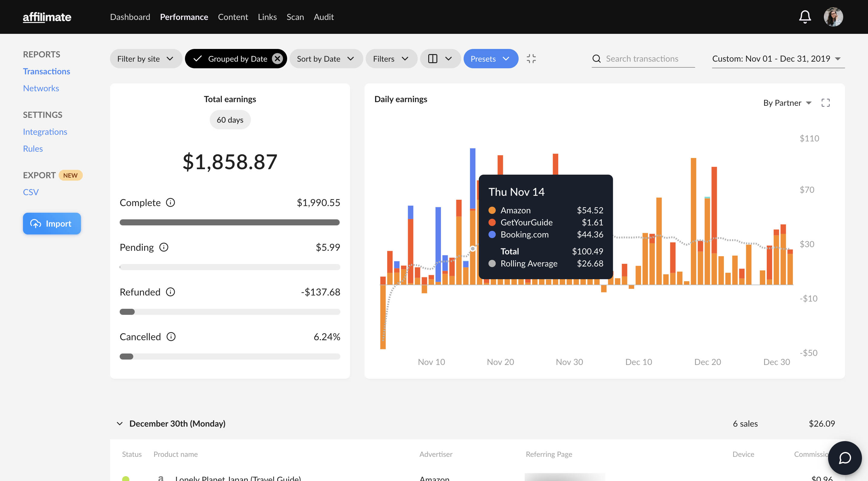Click the Advertiser column header
This screenshot has width=868, height=481.
(x=436, y=454)
